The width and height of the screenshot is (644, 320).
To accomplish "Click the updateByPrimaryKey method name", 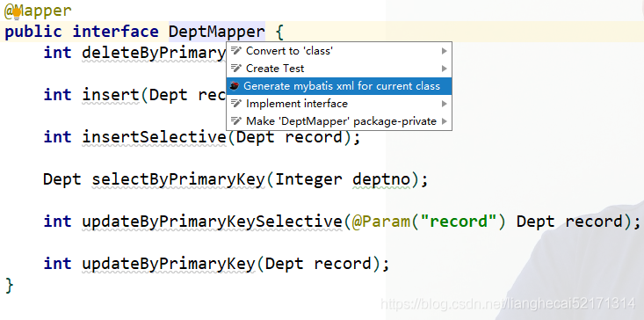I will pos(169,264).
